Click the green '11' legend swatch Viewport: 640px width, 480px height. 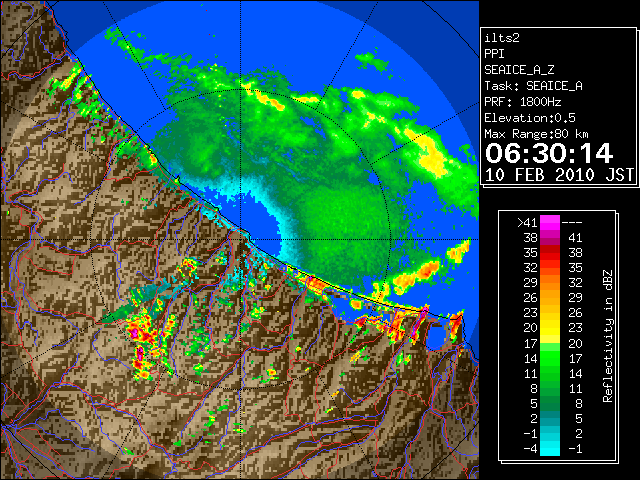(550, 373)
